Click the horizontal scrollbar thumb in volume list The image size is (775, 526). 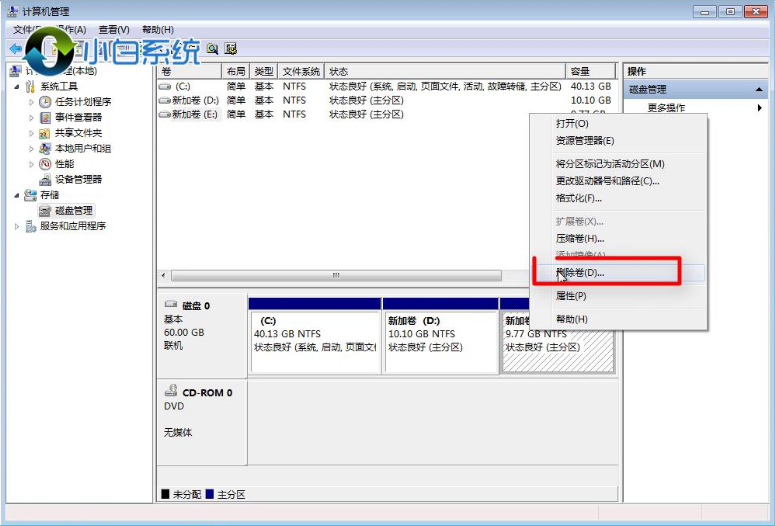pos(336,275)
